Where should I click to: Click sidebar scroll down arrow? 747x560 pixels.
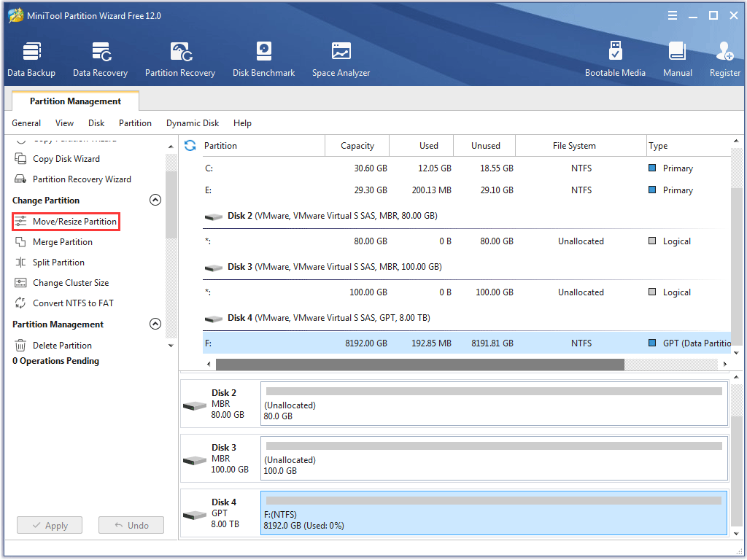pyautogui.click(x=171, y=346)
